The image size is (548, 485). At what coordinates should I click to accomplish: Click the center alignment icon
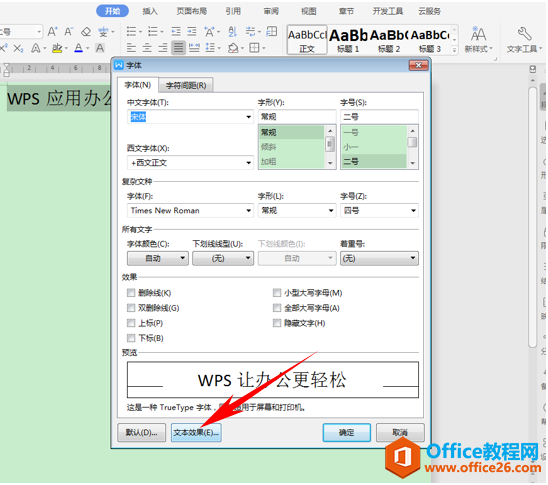147,48
